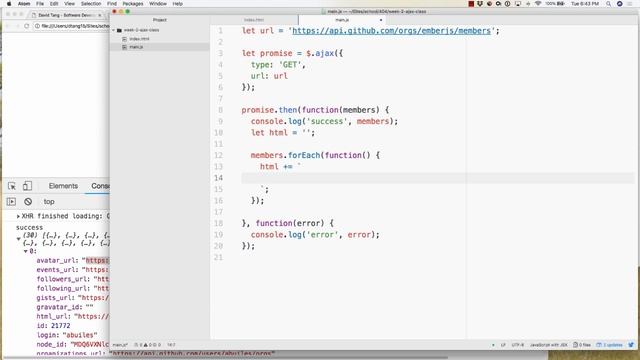Click the main.js file icon in tree
640x360 pixels.
click(124, 47)
